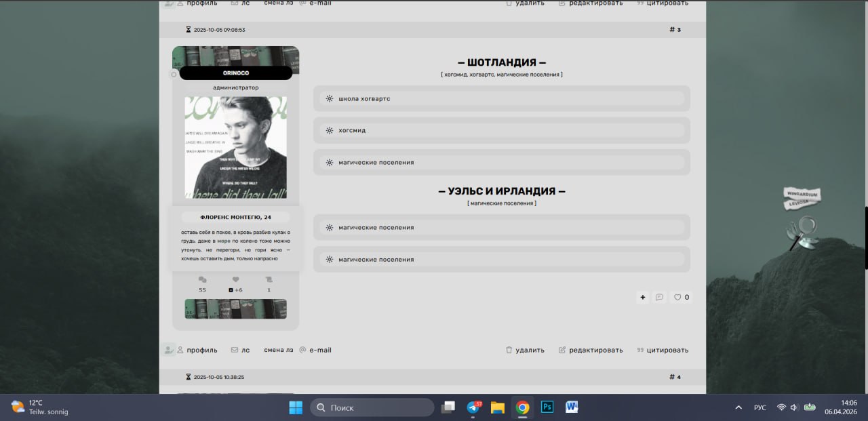
Task: Click «удалить» below Orinoco's post
Action: tap(525, 350)
